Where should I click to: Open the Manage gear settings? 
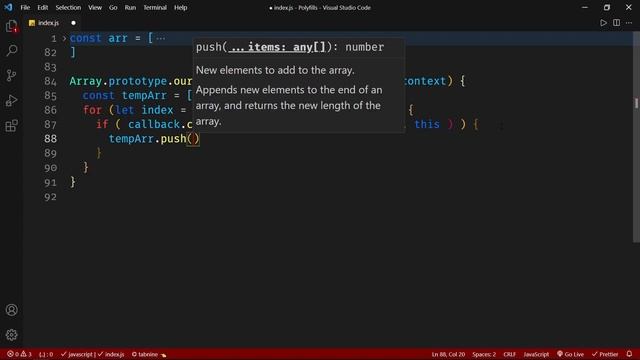[11, 335]
